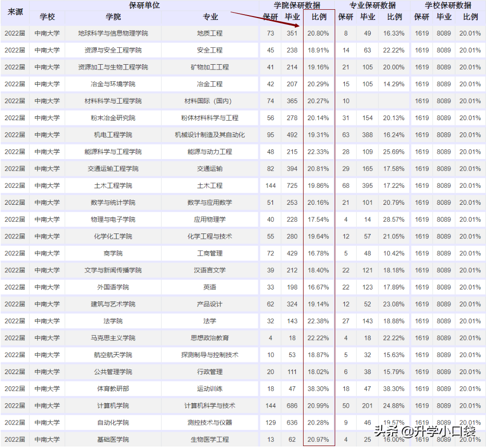Viewport: 486px width, 448px height.
Task: Click the 地球科学与信息物理学院 cell
Action: pyautogui.click(x=114, y=33)
